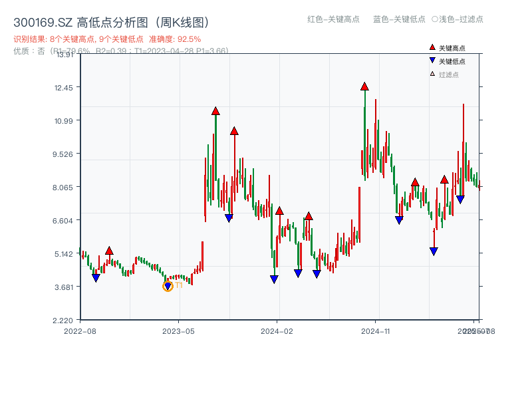Select the blue low-point marker near chart start
This screenshot has width=532, height=399.
click(96, 277)
